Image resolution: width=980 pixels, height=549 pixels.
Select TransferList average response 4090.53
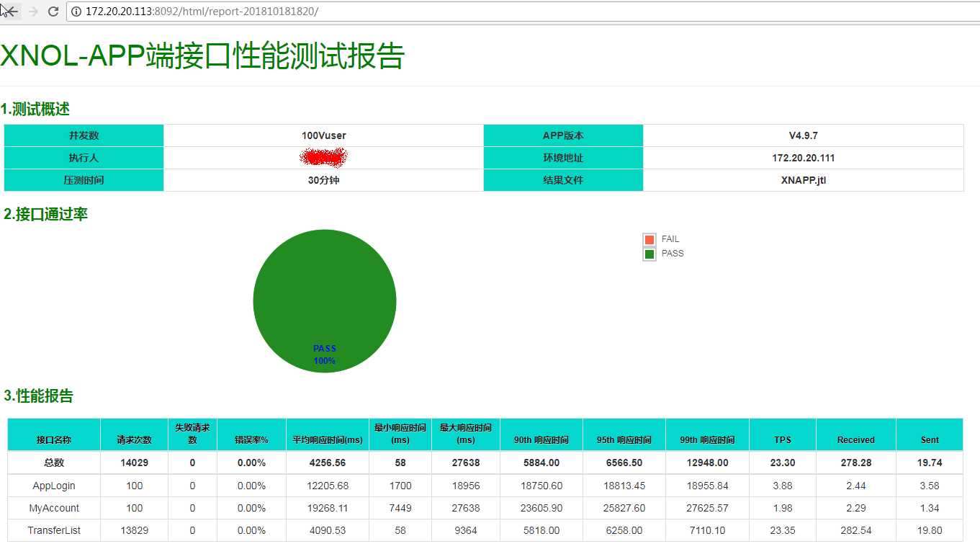[x=328, y=530]
